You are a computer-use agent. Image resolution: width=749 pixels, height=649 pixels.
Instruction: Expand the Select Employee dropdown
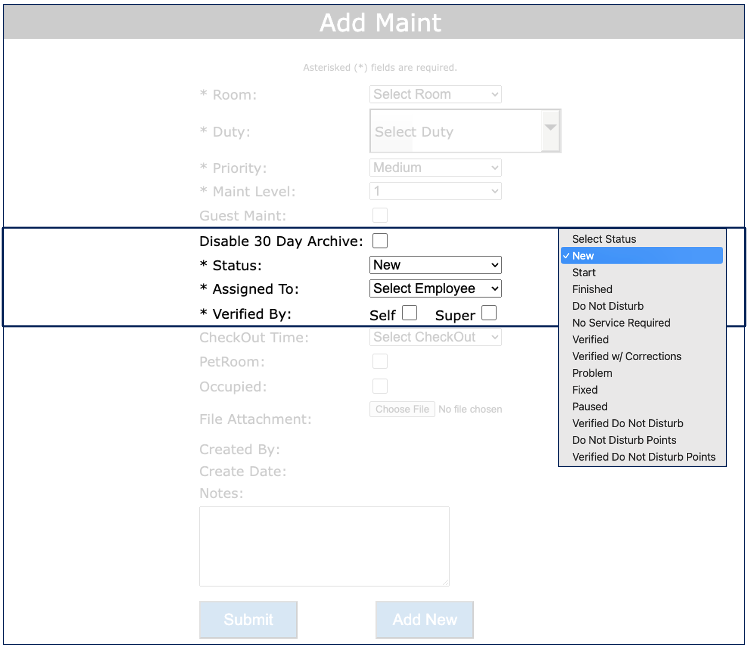point(435,289)
